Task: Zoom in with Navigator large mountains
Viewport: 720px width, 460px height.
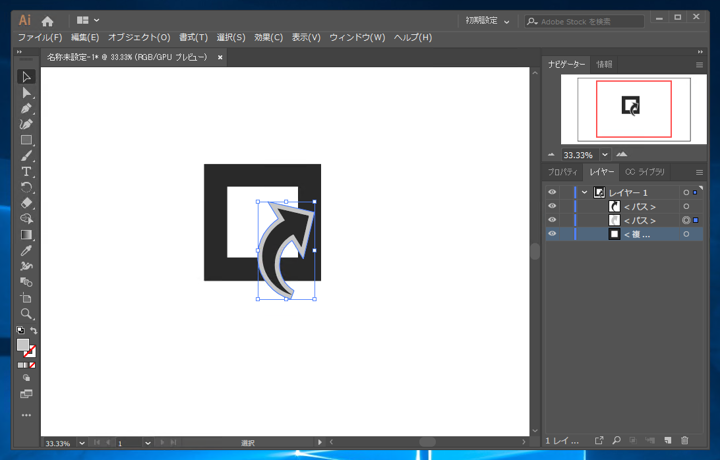Action: click(x=622, y=154)
